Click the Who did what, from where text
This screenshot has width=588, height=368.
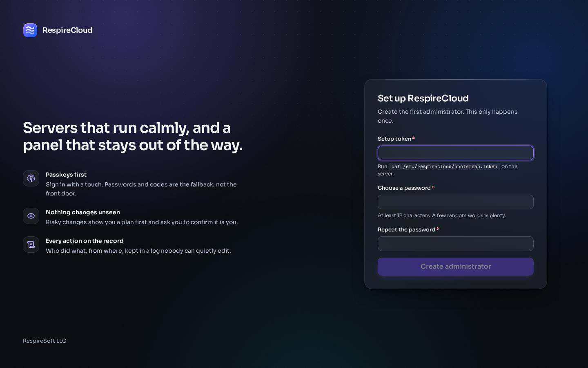(138, 251)
